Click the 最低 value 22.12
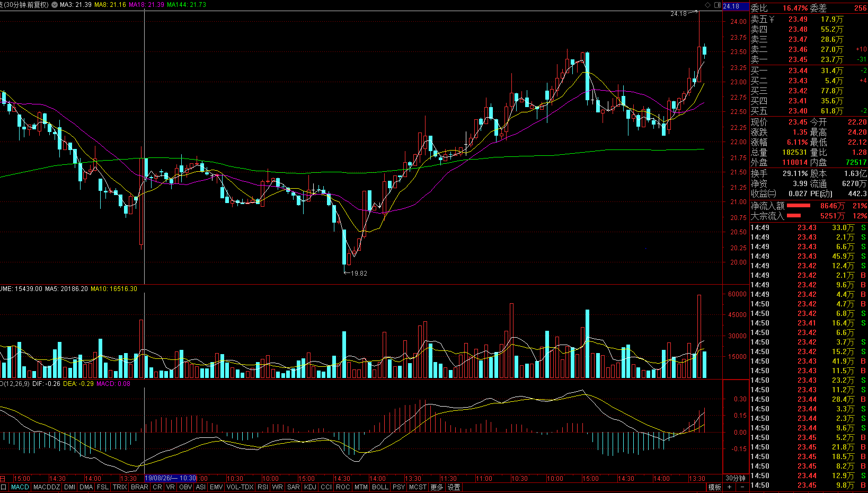The height and width of the screenshot is (493, 868). 857,142
